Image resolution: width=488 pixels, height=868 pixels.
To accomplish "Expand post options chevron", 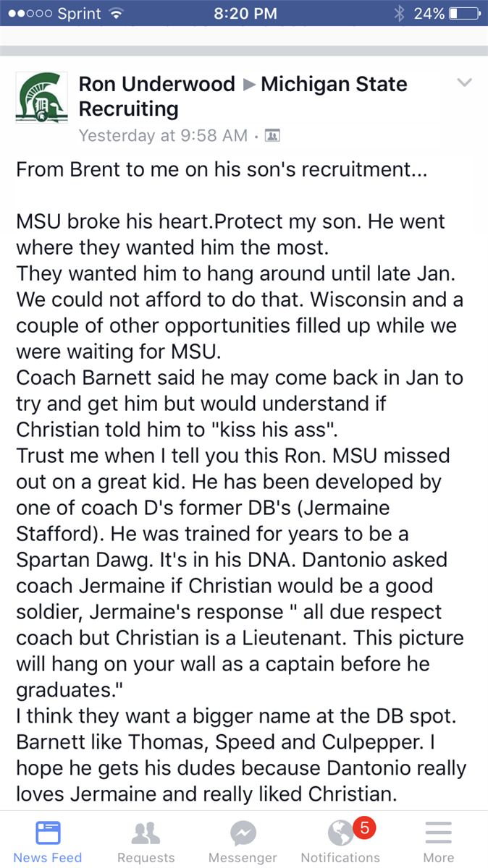I will 464,82.
